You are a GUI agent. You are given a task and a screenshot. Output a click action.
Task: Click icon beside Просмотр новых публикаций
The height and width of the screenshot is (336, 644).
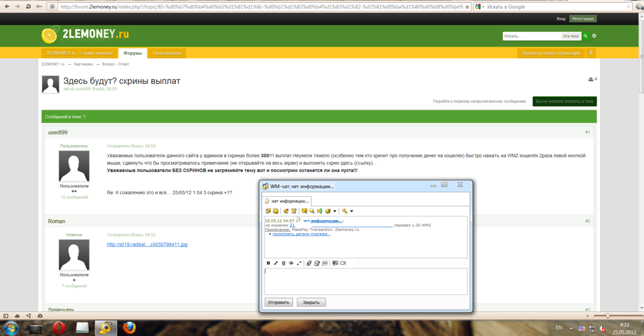(591, 53)
